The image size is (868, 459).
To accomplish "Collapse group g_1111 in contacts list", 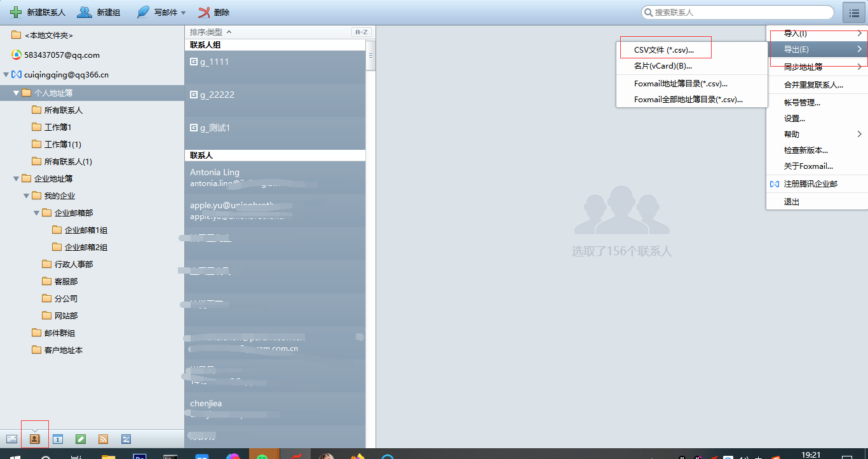I will 193,61.
